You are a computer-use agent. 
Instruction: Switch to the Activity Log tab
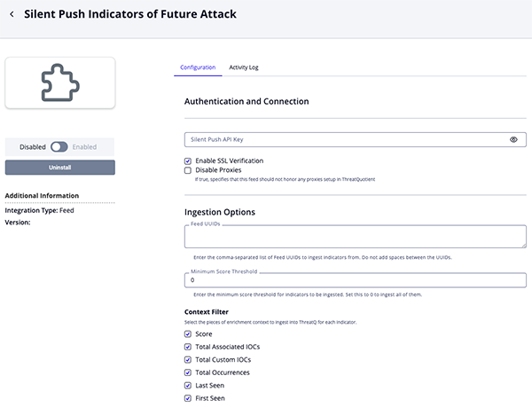coord(243,67)
